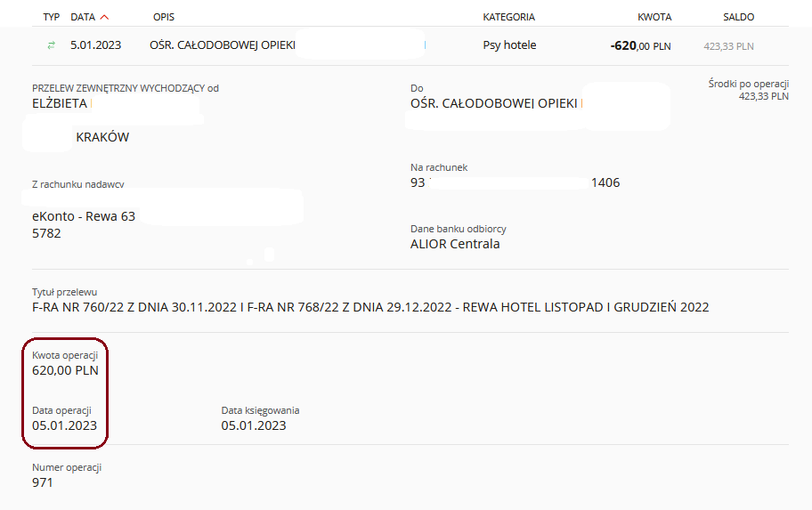Click account name eKonto - Rewa 63

click(x=84, y=216)
